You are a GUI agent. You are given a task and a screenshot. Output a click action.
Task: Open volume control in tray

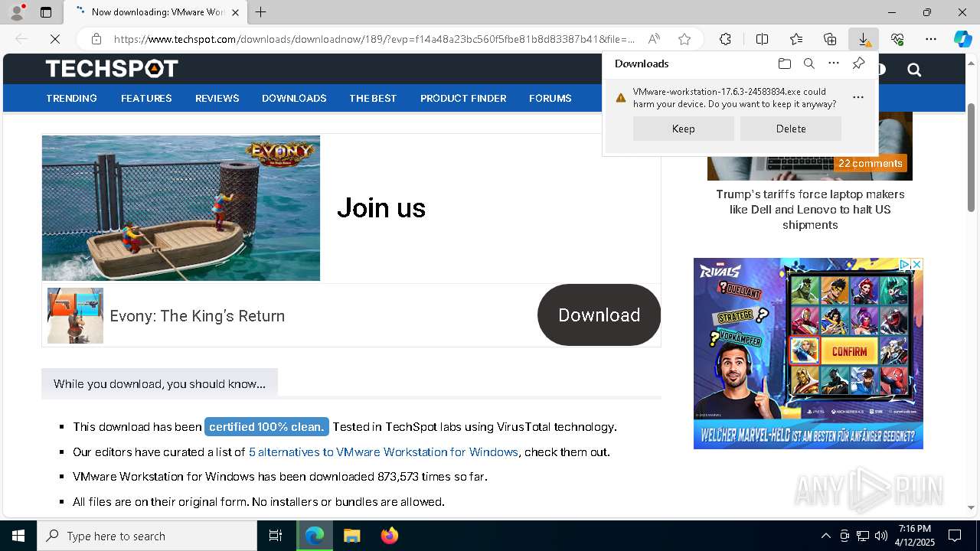coord(881,536)
